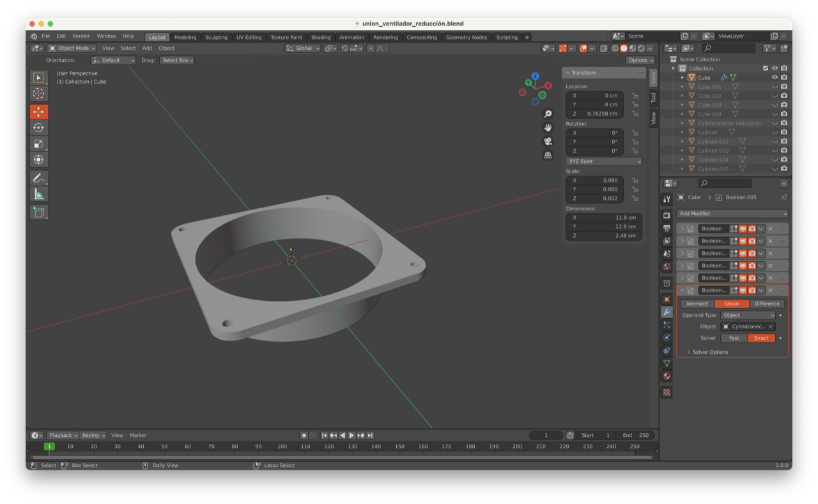The width and height of the screenshot is (818, 504).
Task: Open the Texture properties checker icon
Action: pyautogui.click(x=667, y=392)
